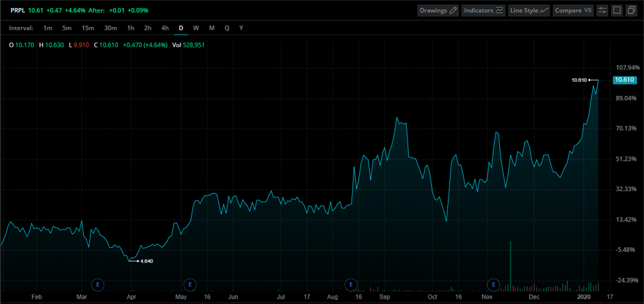Click the -24.39% axis label
Image resolution: width=644 pixels, height=304 pixels.
pos(626,280)
